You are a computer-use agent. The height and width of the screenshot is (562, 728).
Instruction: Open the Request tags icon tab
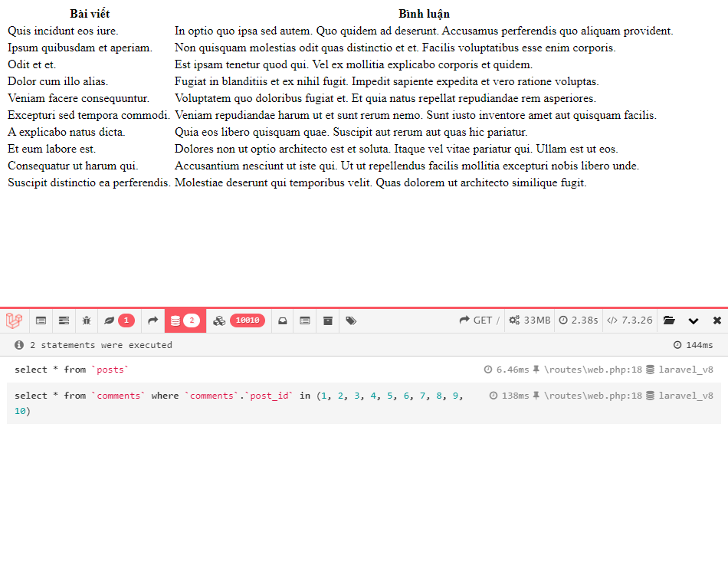tap(351, 320)
